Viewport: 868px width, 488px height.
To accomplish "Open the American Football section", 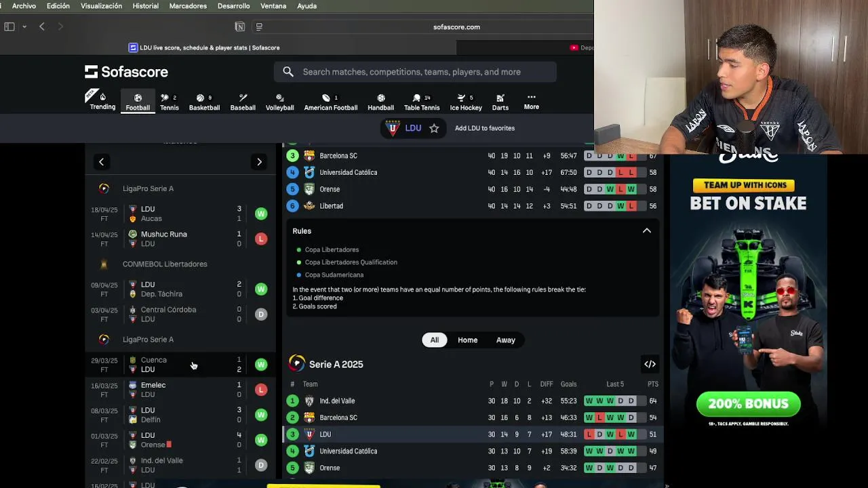I will click(330, 102).
